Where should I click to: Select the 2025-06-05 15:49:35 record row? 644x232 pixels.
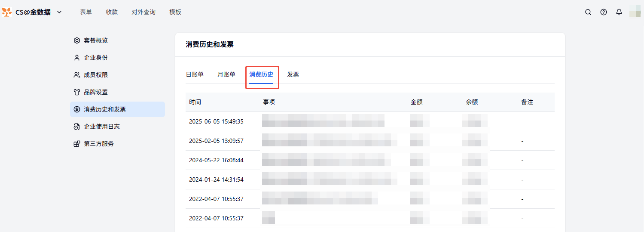pos(216,121)
